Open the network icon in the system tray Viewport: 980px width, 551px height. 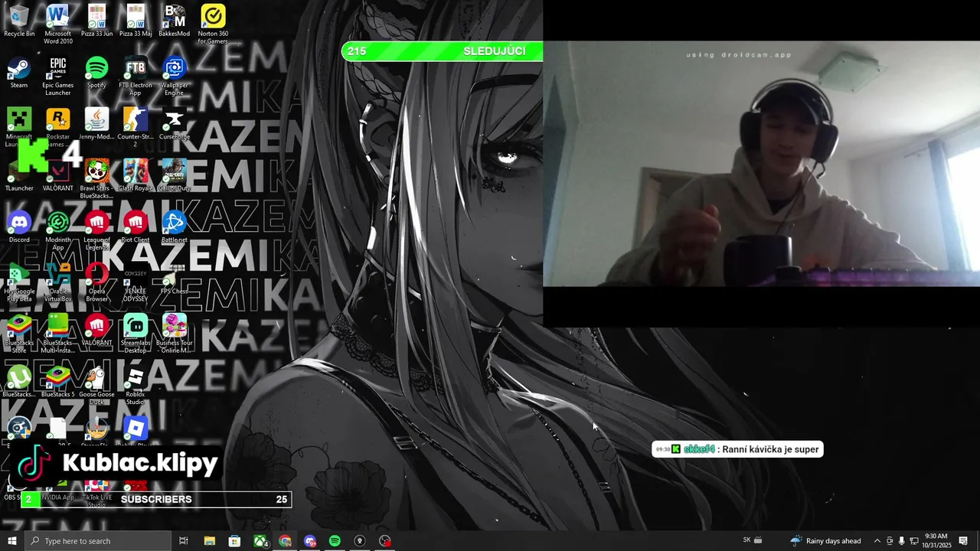point(914,541)
